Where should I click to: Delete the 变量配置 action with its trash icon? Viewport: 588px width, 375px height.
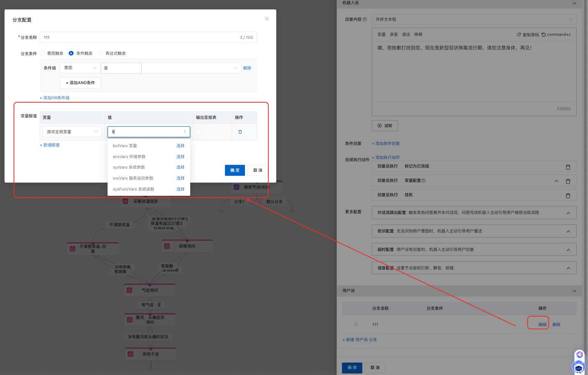568,181
